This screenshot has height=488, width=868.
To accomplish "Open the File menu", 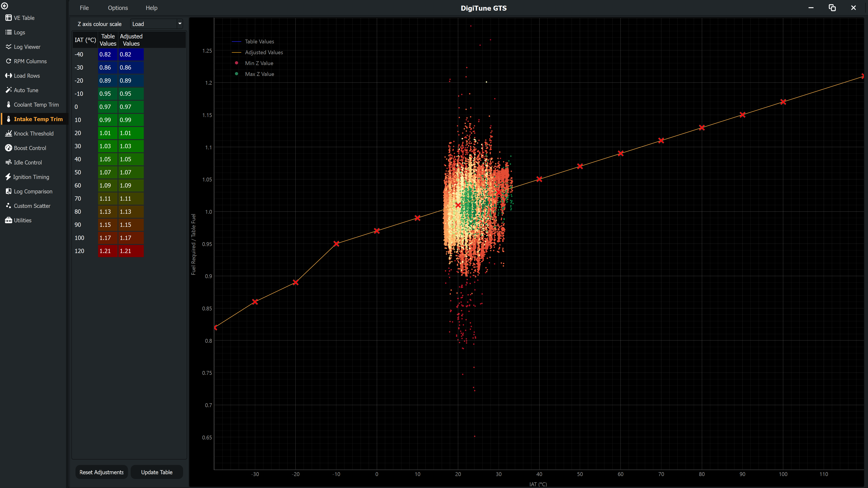I will [84, 8].
